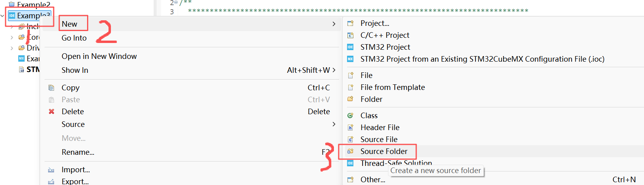Choose File from New submenu
This screenshot has height=185, width=644.
366,75
